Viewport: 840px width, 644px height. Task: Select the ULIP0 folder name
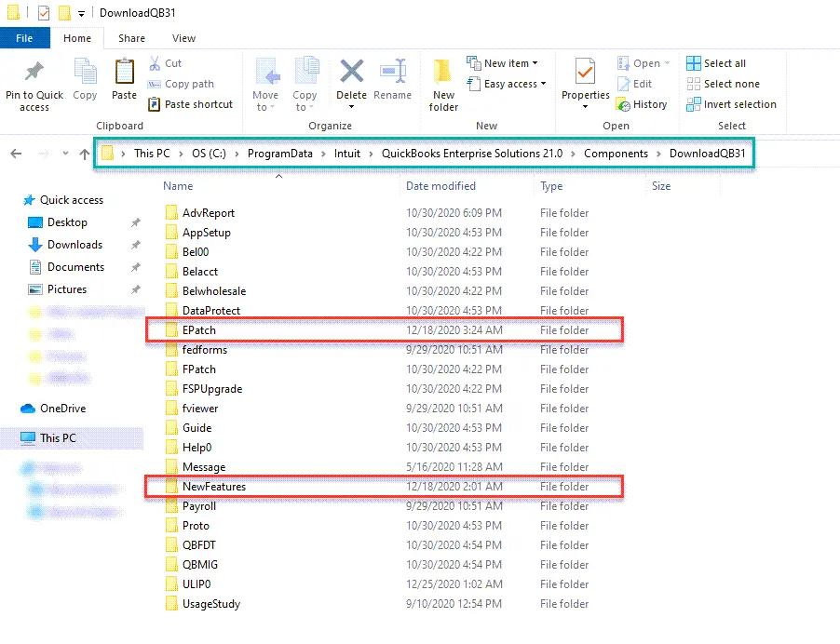click(x=196, y=584)
